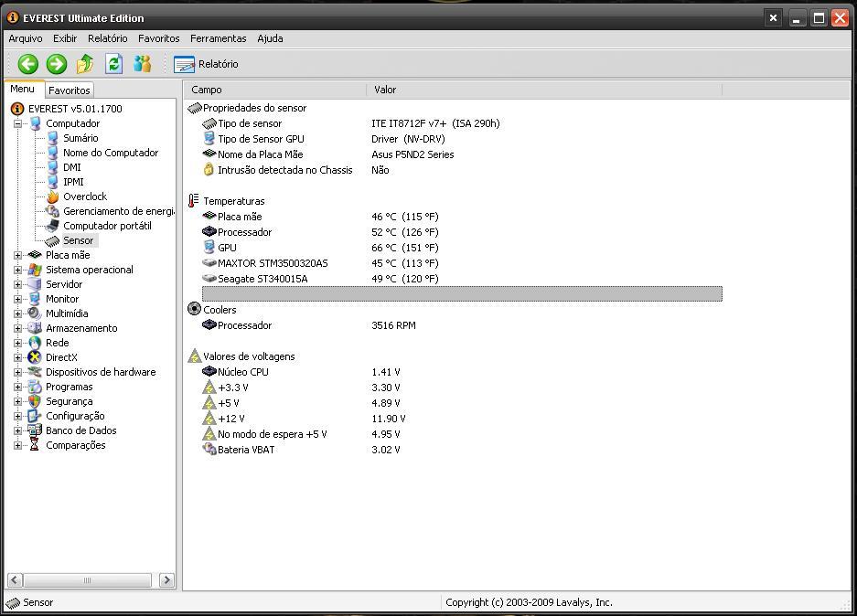Click the Banco de Dados icon
The image size is (857, 616).
[35, 430]
